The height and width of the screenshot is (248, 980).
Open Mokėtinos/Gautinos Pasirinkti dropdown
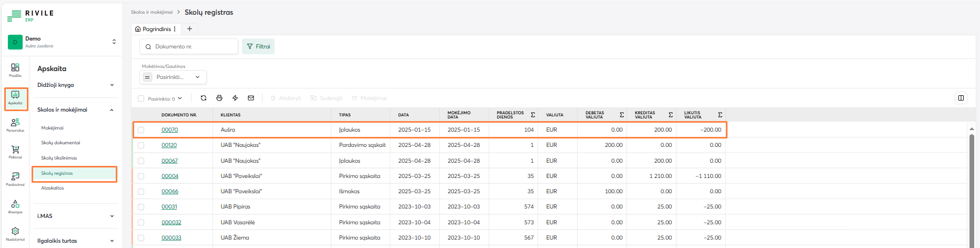click(x=174, y=77)
